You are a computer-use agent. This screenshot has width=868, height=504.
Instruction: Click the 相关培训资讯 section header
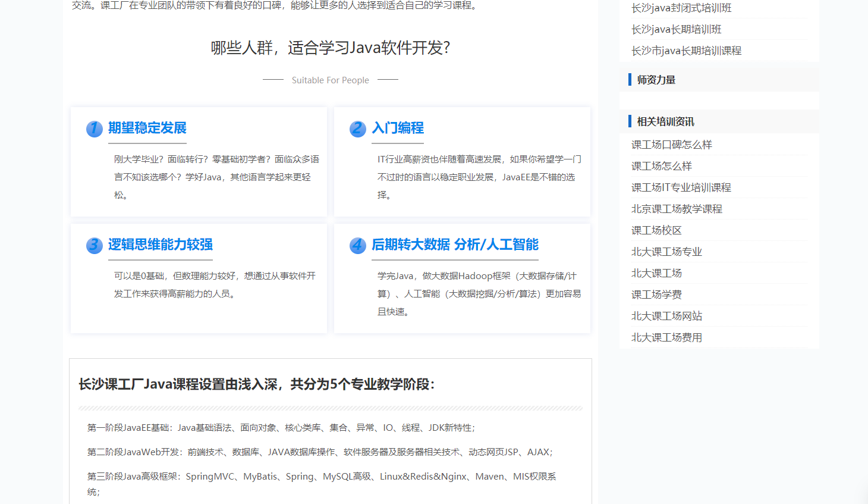tap(666, 121)
